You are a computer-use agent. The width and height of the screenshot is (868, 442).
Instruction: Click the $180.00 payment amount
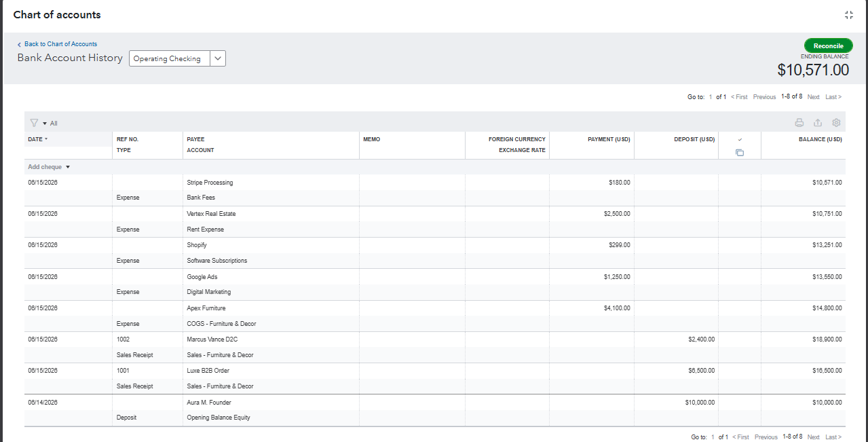619,183
